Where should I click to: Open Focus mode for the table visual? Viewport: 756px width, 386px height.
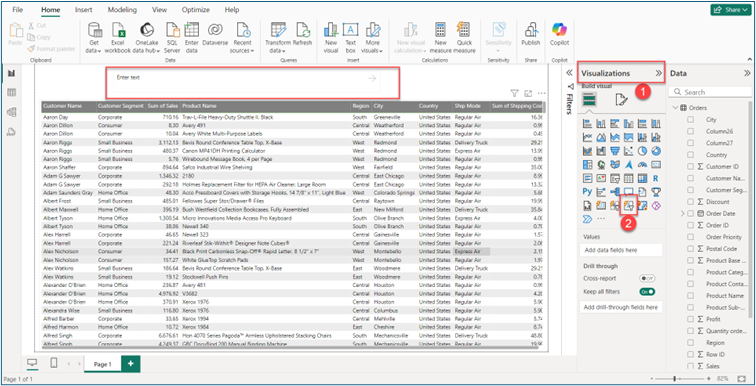coord(528,93)
